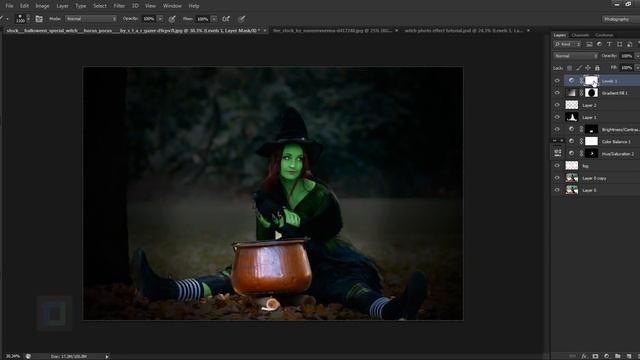The image size is (640, 360).
Task: Toggle the Brush panel icon
Action: click(x=39, y=19)
